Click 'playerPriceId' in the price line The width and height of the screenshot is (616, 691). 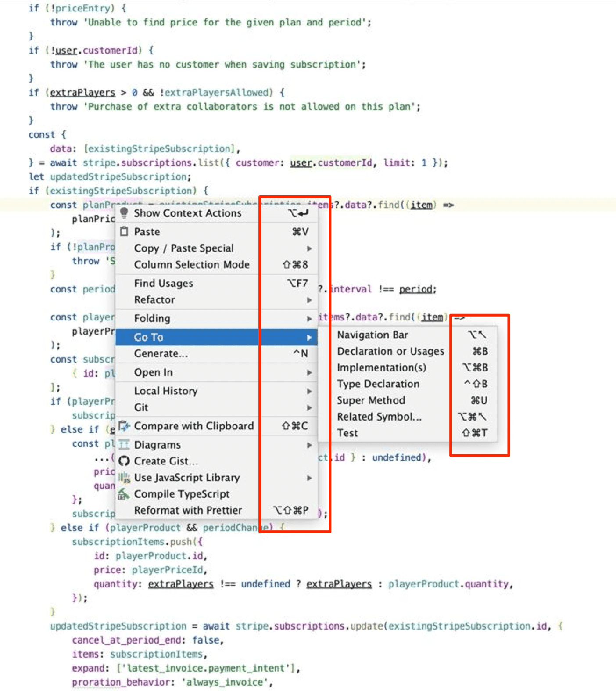(x=168, y=570)
